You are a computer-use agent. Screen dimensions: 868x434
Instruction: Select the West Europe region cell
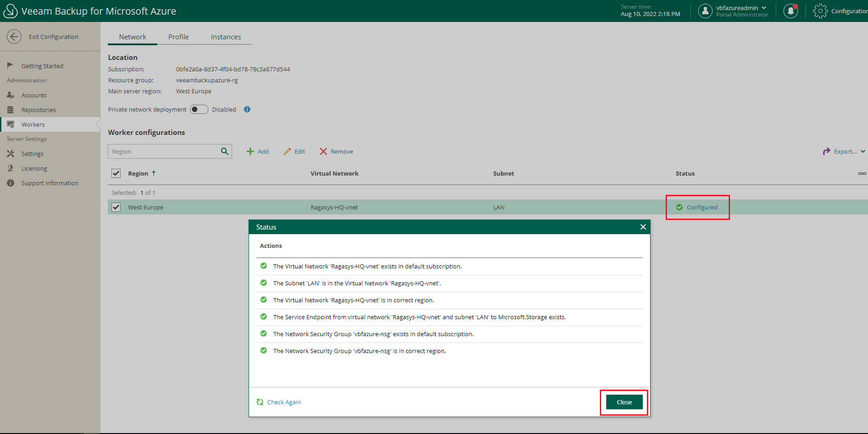pos(146,207)
